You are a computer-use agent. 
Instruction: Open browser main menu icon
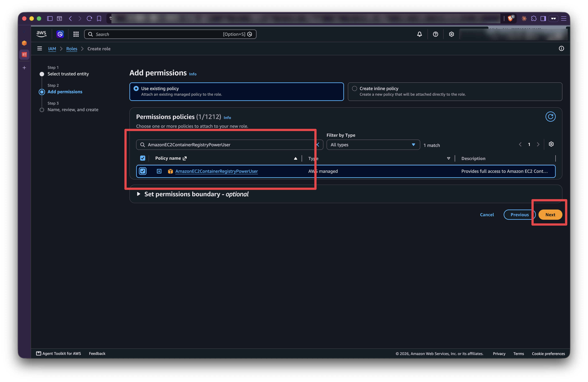pyautogui.click(x=564, y=19)
